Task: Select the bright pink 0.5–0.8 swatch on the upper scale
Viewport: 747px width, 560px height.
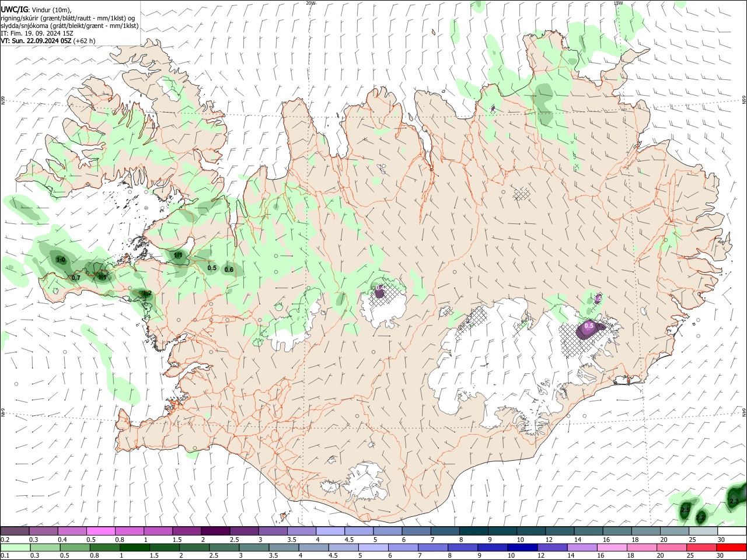Action: (100, 531)
